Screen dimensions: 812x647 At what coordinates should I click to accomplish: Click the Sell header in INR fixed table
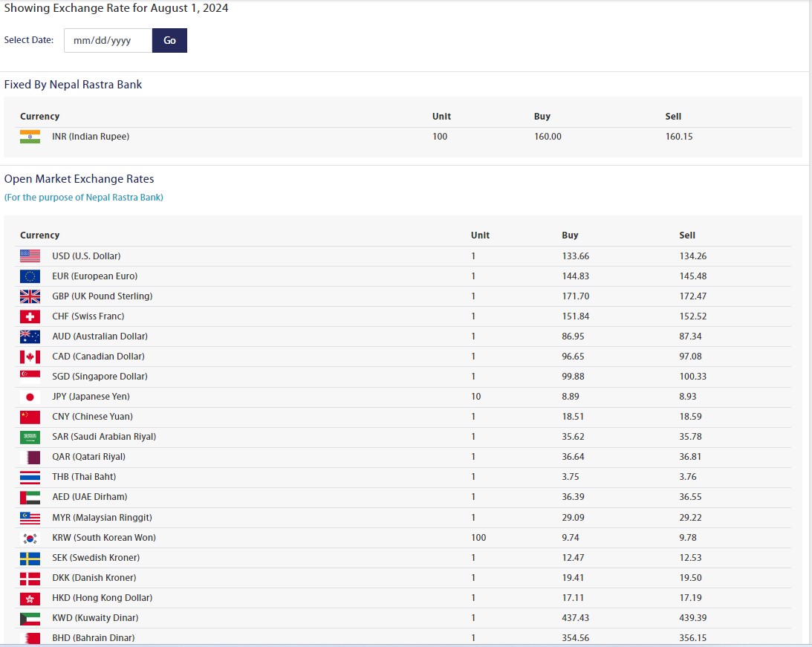coord(673,117)
